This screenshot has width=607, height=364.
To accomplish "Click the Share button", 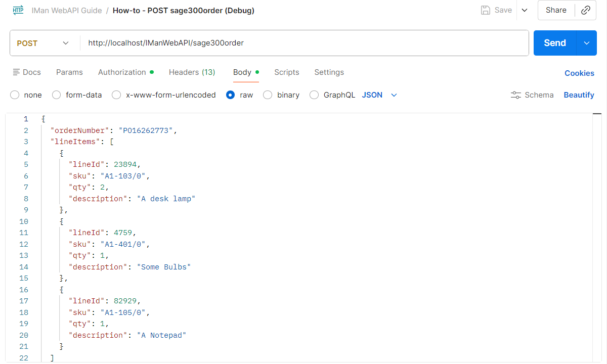I will 556,10.
